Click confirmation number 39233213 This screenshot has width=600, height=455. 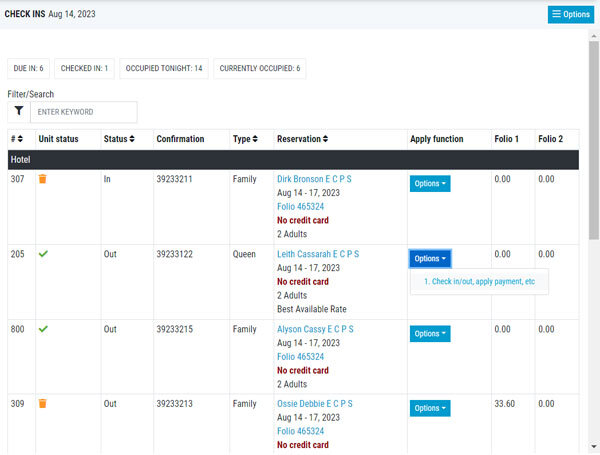pyautogui.click(x=174, y=404)
